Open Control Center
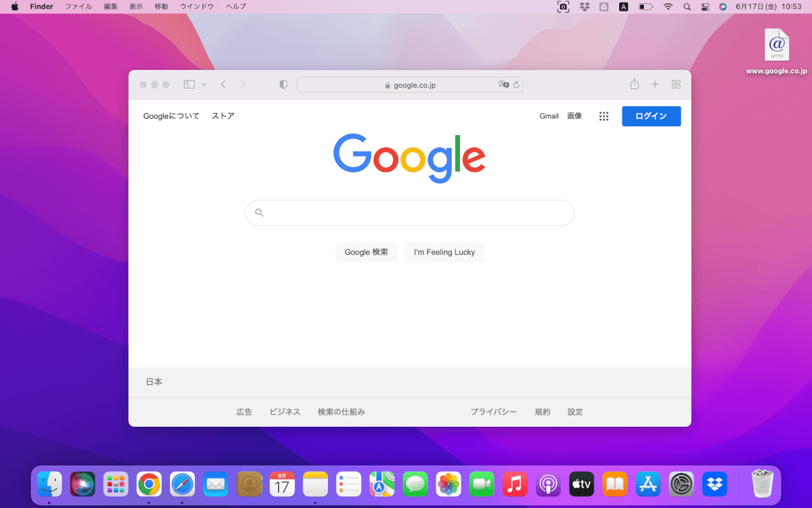The width and height of the screenshot is (812, 508). [x=705, y=6]
